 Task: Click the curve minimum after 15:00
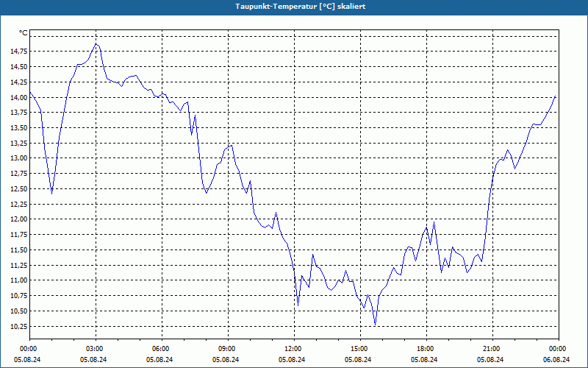pyautogui.click(x=375, y=325)
